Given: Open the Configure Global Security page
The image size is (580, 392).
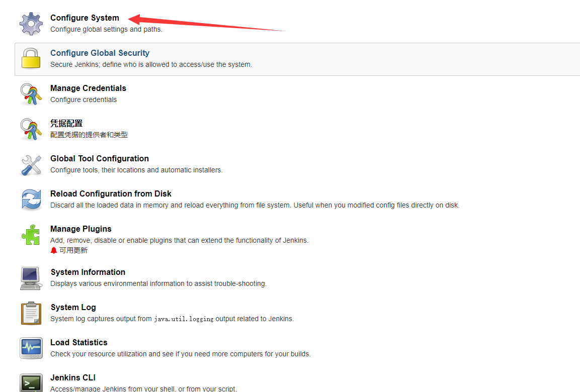Looking at the screenshot, I should [x=100, y=53].
